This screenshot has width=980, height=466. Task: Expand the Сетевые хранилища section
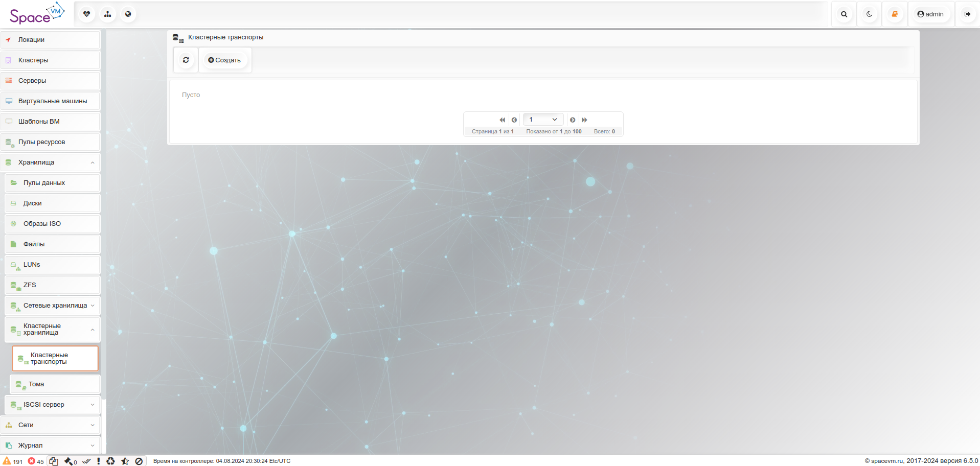53,306
